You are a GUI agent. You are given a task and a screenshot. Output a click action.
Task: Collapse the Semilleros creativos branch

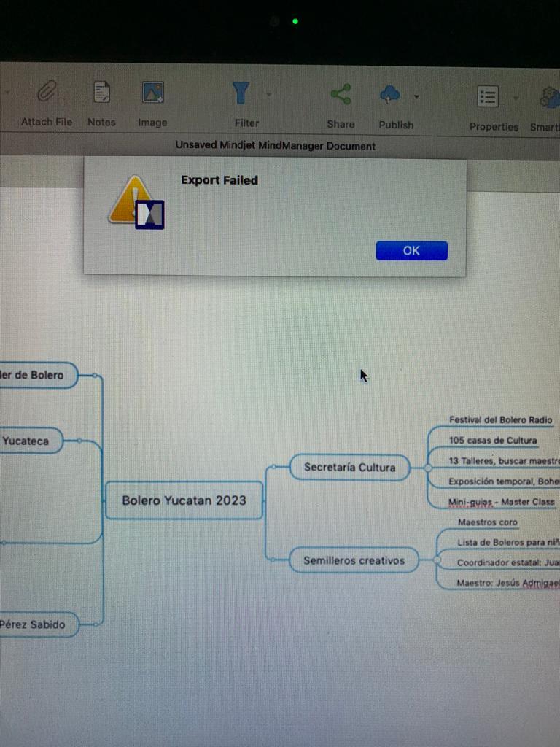(437, 560)
